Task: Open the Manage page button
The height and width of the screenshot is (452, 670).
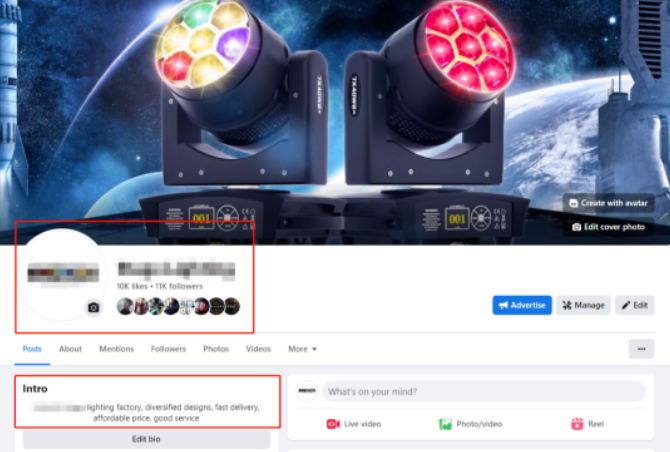Action: [583, 305]
